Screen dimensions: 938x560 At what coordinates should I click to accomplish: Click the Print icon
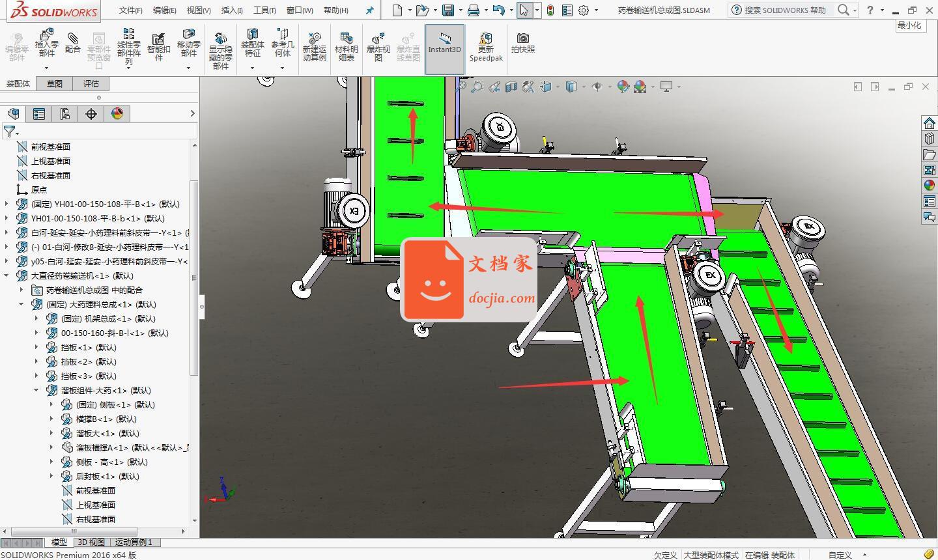pos(474,10)
